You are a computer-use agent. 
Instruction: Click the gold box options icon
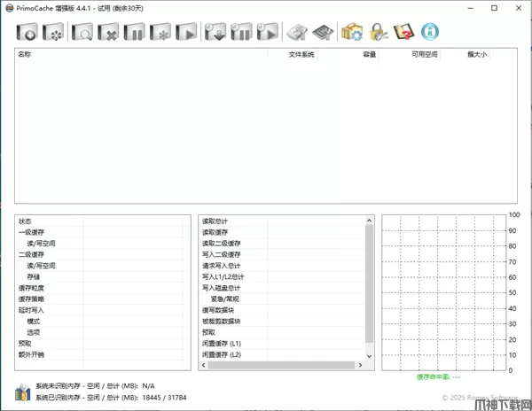[352, 33]
